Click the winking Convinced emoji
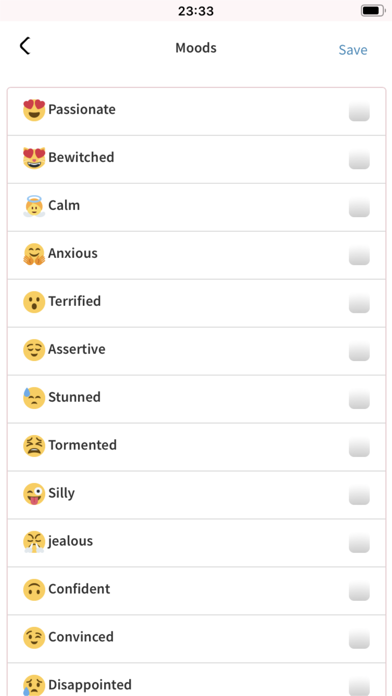 click(x=34, y=637)
